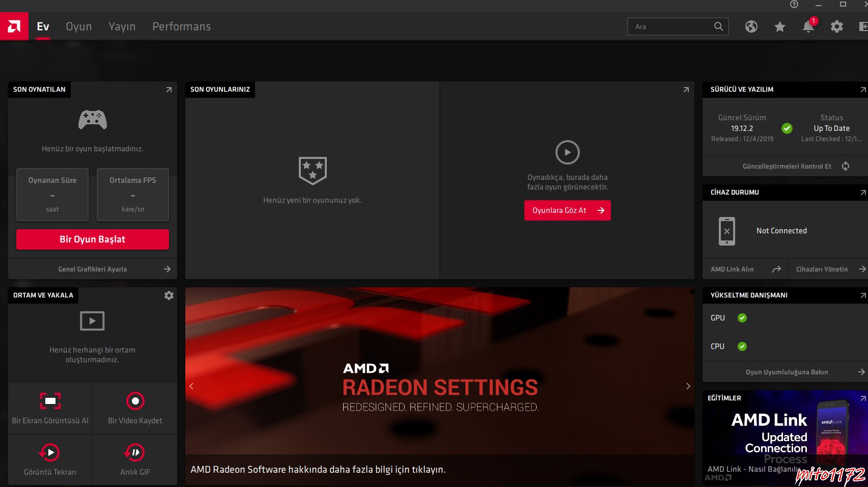Viewport: 868px width, 487px height.
Task: Click Bir Ekran Görüntüsü Al
Action: pyautogui.click(x=50, y=409)
